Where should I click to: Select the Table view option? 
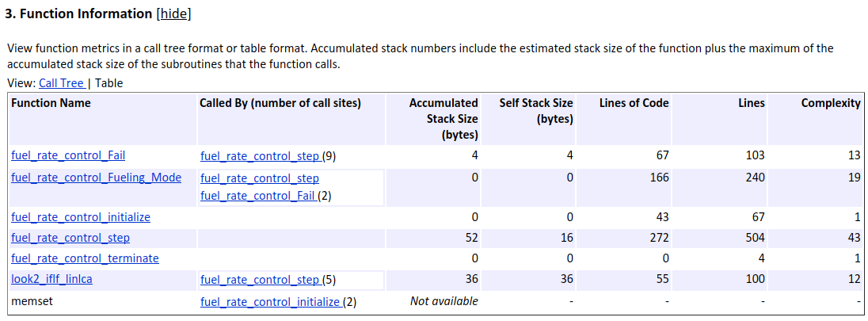coord(108,82)
